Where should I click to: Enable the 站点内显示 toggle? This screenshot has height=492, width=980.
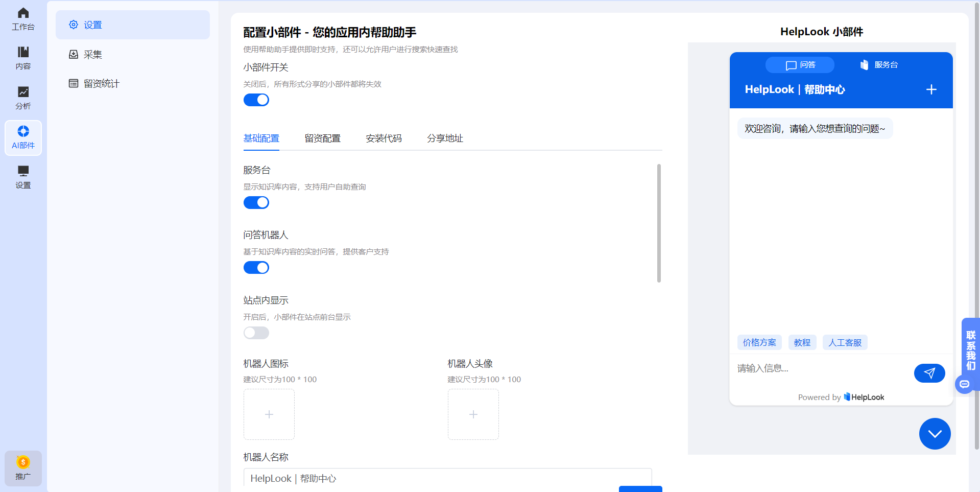coord(256,333)
